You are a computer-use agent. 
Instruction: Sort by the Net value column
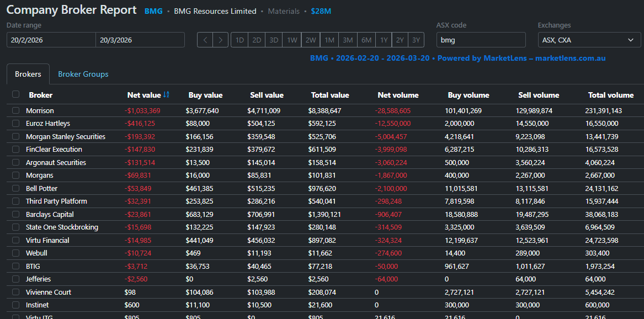144,95
